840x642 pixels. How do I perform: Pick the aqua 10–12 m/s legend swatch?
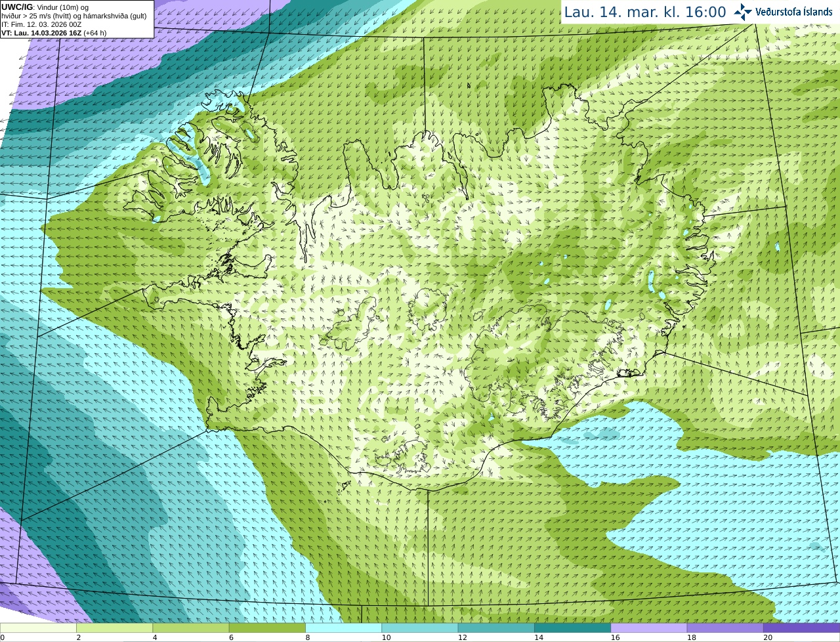coord(420,628)
